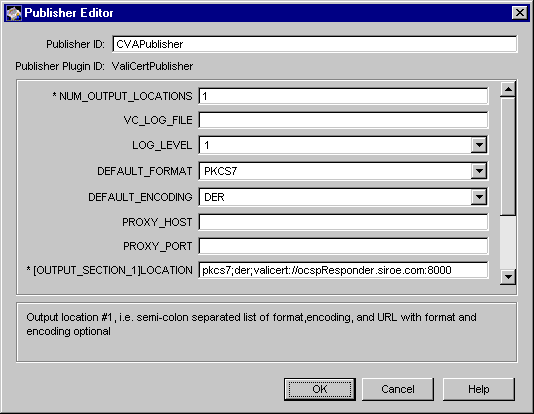Screen dimensions: 534x414
Task: Click the Output location #1 description text
Action: pyautogui.click(x=251, y=324)
